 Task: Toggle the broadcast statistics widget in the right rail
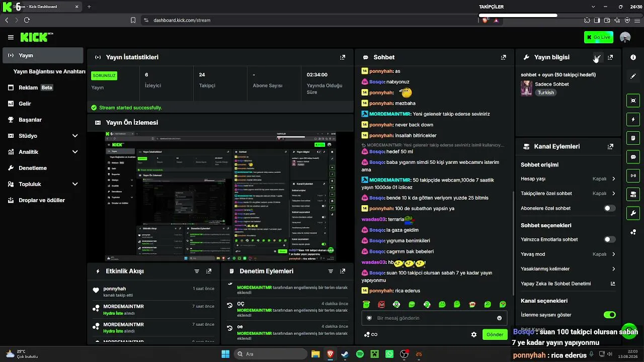pos(633,175)
